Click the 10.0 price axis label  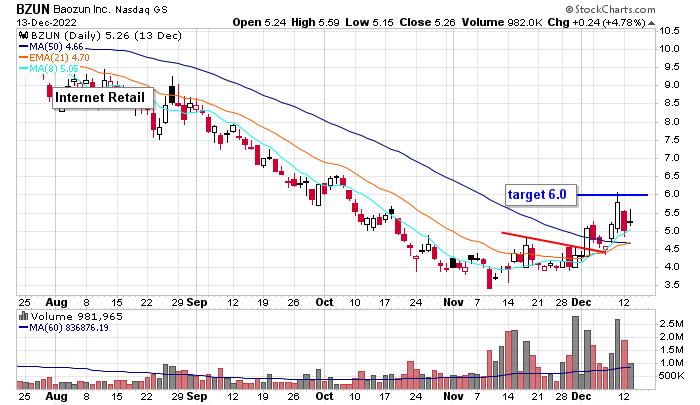pyautogui.click(x=670, y=49)
